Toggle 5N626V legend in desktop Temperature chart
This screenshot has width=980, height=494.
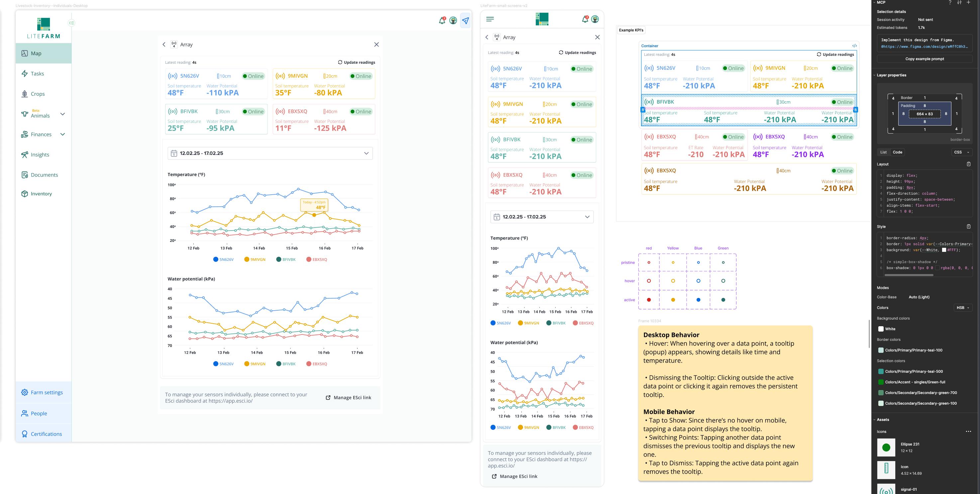pyautogui.click(x=223, y=260)
